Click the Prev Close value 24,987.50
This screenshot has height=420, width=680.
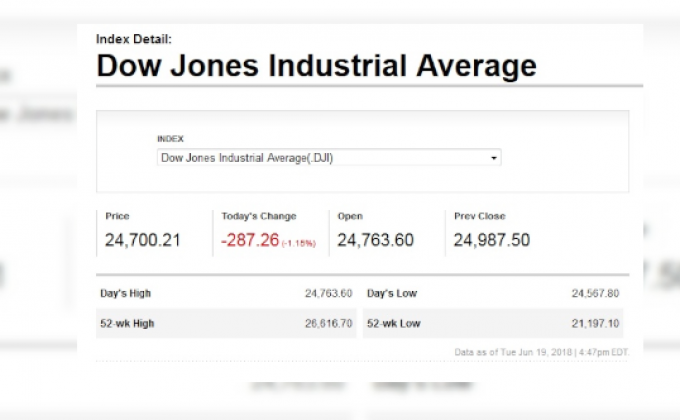tap(492, 240)
